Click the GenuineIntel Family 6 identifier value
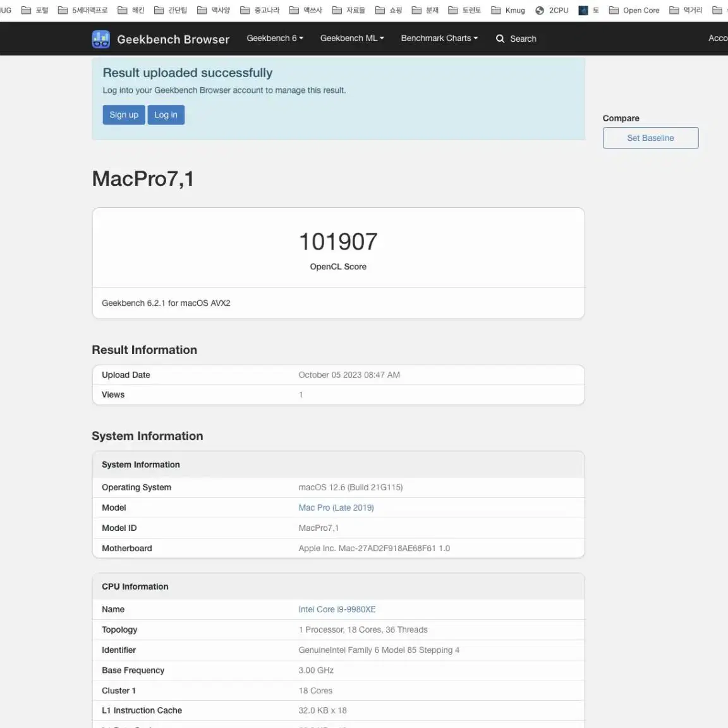 379,650
